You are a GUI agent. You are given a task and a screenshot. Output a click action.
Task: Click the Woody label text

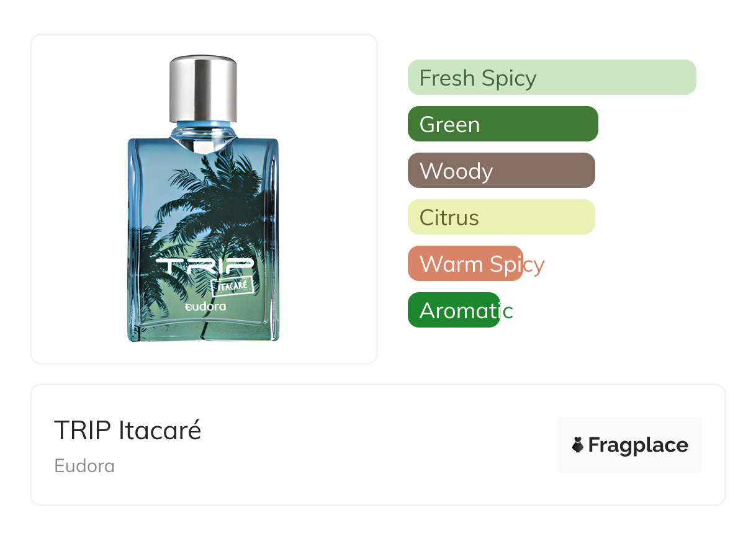point(456,171)
